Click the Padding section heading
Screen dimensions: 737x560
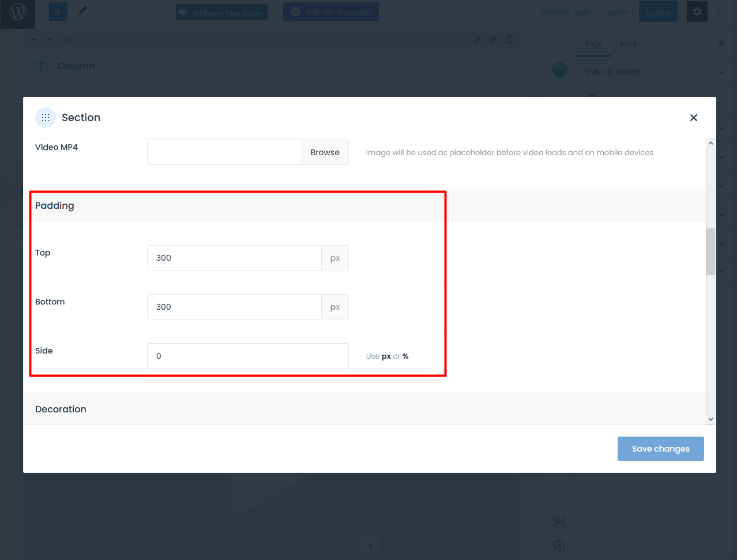click(x=55, y=206)
